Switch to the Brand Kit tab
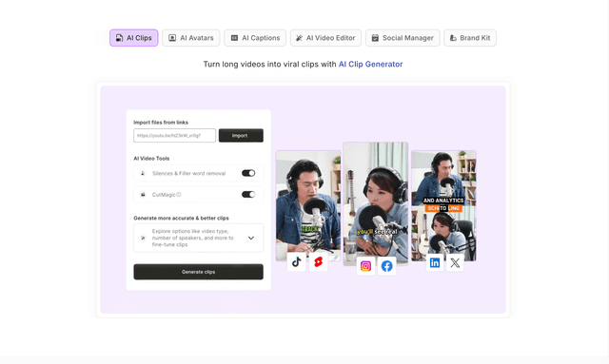The image size is (609, 364). (x=470, y=38)
